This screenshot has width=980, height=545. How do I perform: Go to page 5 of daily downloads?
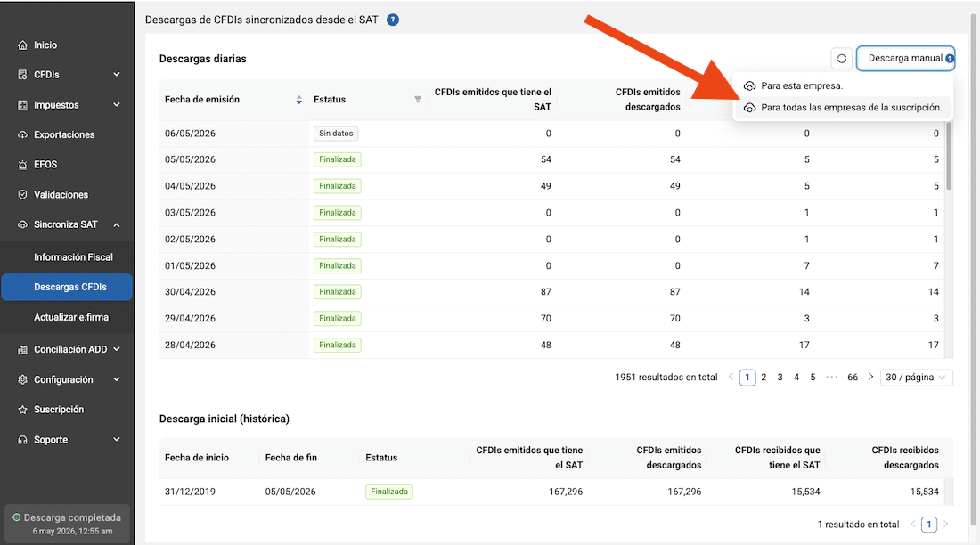813,378
